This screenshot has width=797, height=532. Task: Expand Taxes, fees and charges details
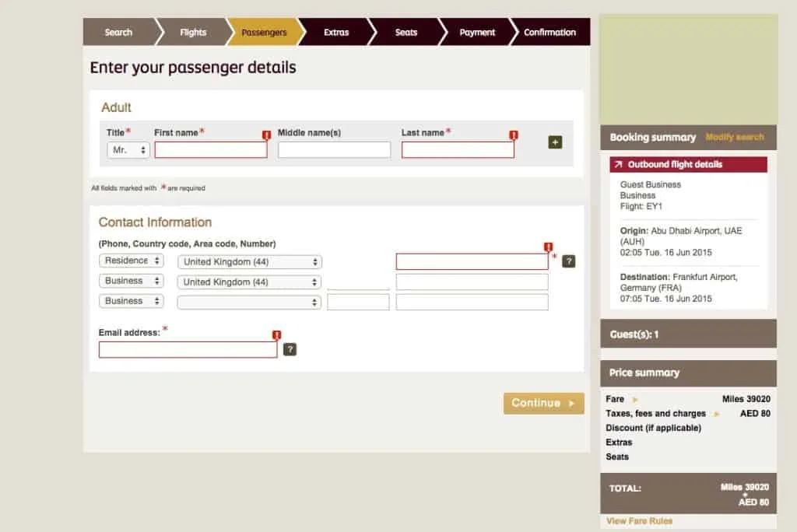coord(717,415)
